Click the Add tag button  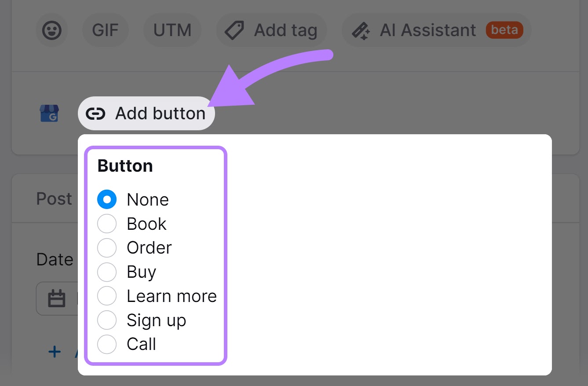point(271,30)
